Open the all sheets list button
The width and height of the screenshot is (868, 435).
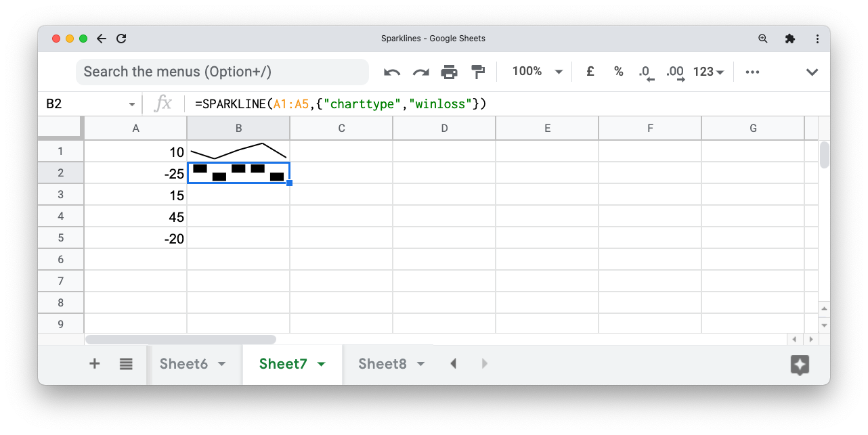126,363
